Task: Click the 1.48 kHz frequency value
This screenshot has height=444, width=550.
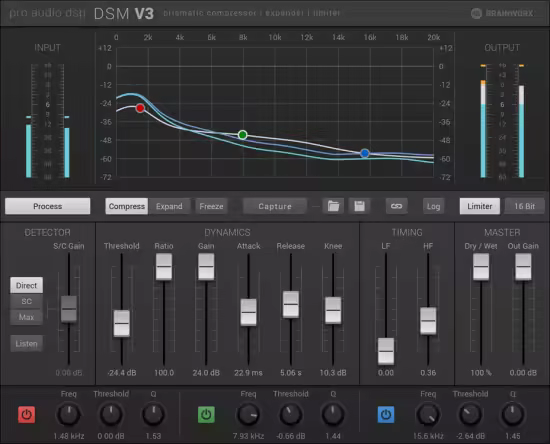Action: [69, 436]
